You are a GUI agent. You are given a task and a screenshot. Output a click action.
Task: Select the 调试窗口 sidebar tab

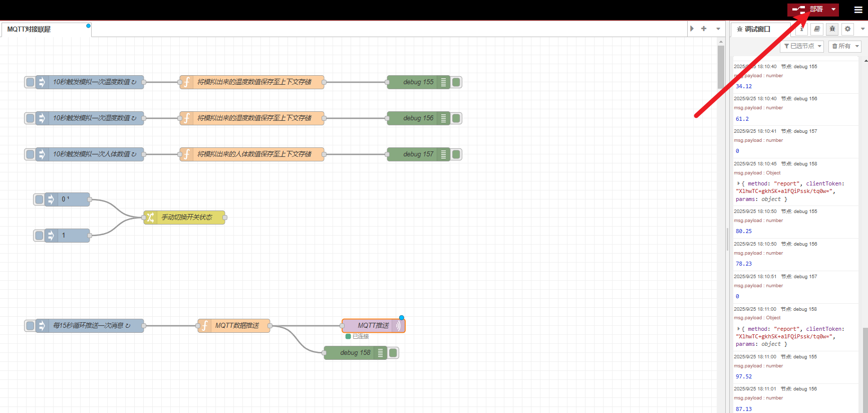(757, 30)
